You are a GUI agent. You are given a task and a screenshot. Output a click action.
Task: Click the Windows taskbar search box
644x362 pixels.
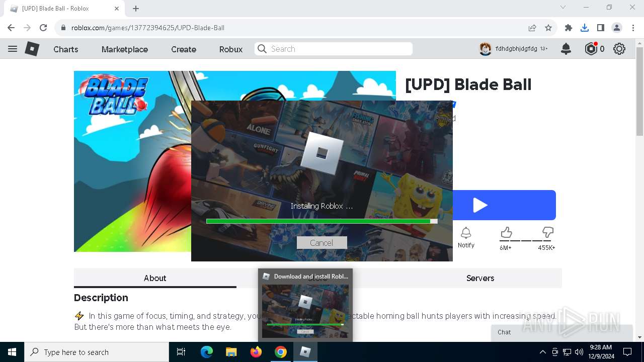coord(97,352)
